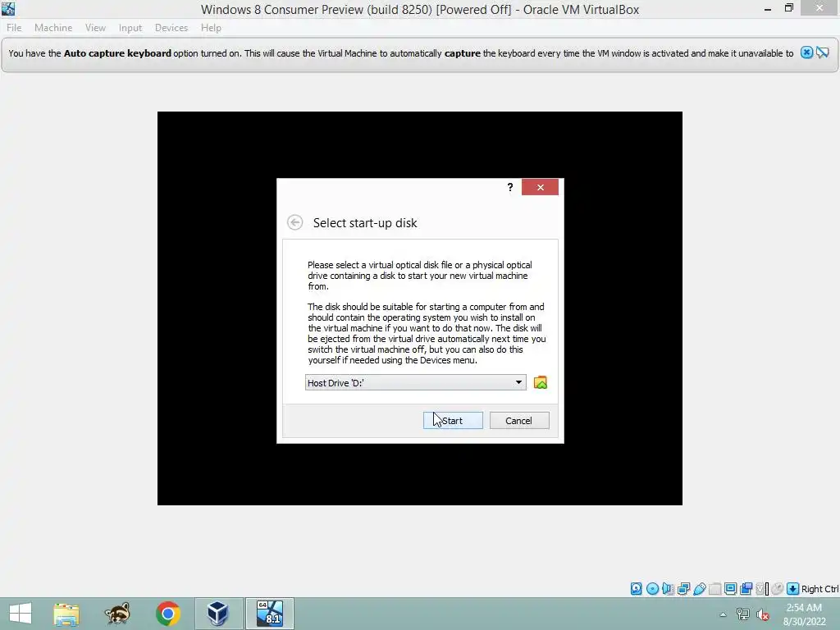Open the View menu
840x630 pixels.
[95, 28]
